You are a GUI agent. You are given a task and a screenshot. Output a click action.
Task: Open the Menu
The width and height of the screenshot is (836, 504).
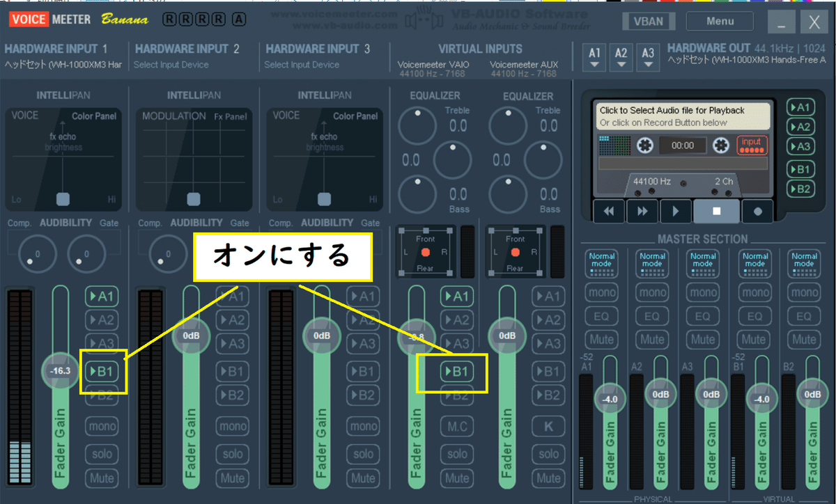click(719, 21)
